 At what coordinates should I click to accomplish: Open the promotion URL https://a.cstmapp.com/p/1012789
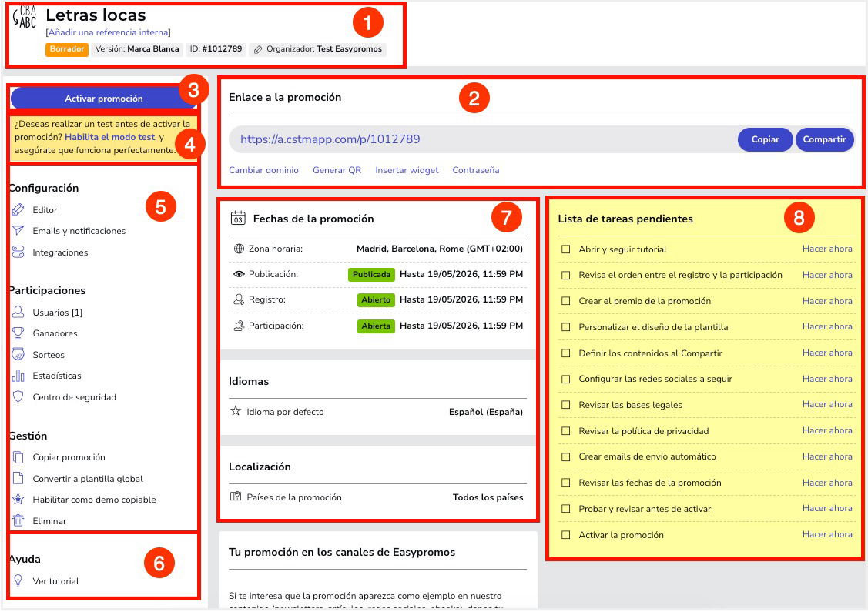click(x=330, y=139)
